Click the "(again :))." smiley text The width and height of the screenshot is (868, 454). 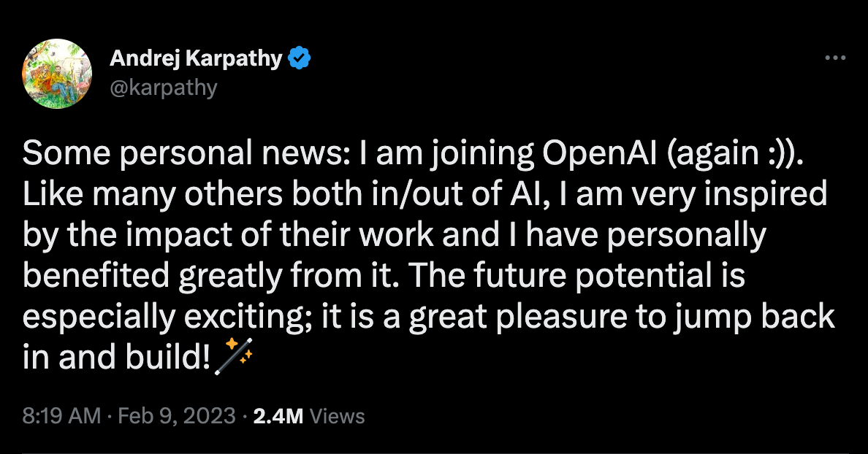(734, 154)
